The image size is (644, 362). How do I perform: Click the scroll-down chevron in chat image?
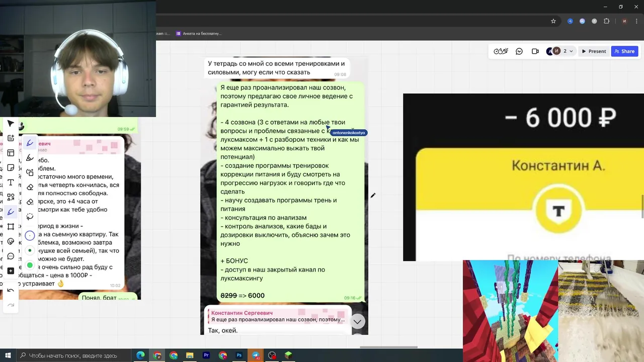point(357,321)
